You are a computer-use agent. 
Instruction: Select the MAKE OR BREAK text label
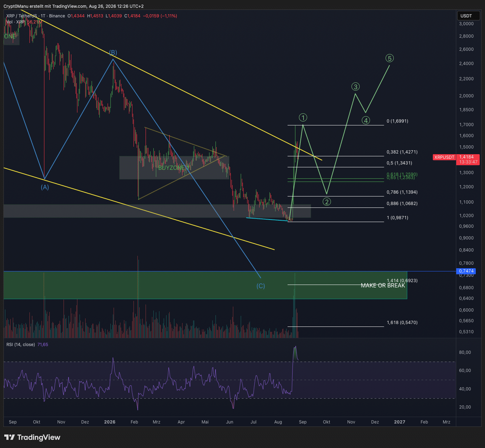383,285
